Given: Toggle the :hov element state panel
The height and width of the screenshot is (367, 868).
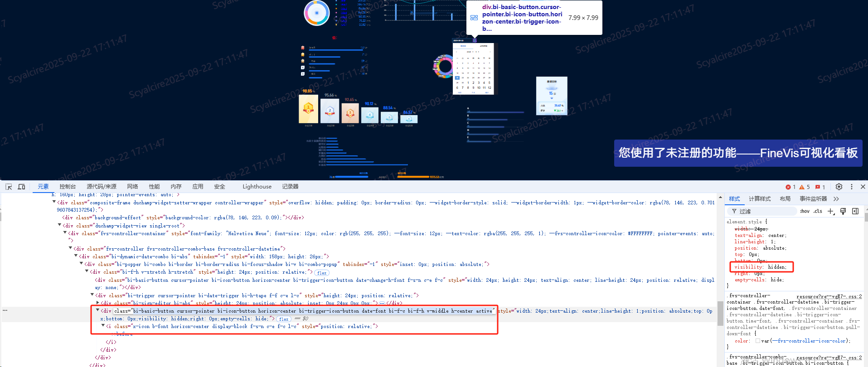Looking at the screenshot, I should click(805, 211).
